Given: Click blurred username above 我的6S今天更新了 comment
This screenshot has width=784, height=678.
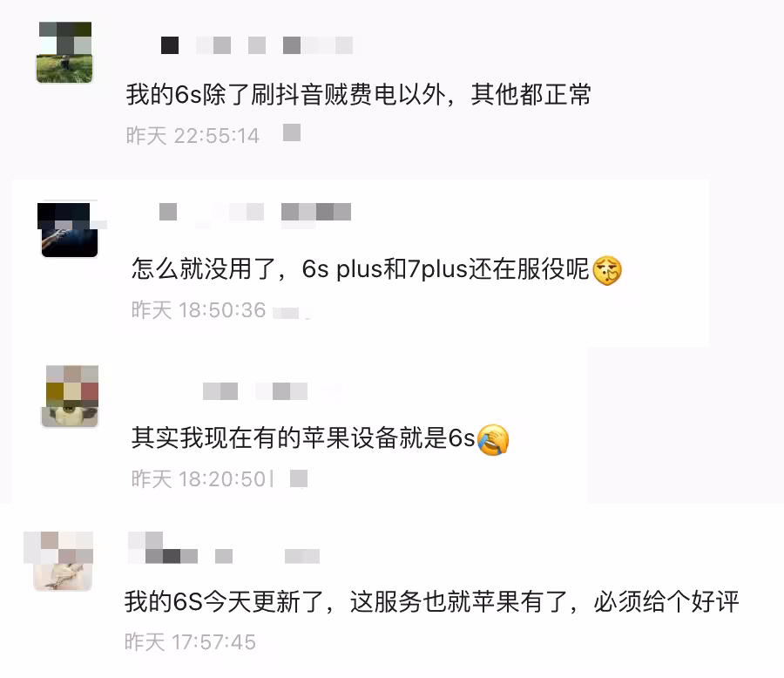Looking at the screenshot, I should (224, 549).
